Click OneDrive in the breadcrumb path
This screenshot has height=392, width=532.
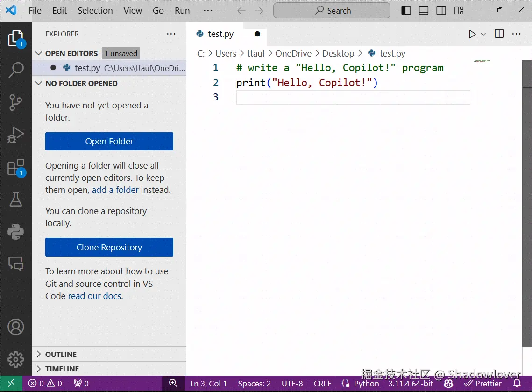click(x=293, y=53)
